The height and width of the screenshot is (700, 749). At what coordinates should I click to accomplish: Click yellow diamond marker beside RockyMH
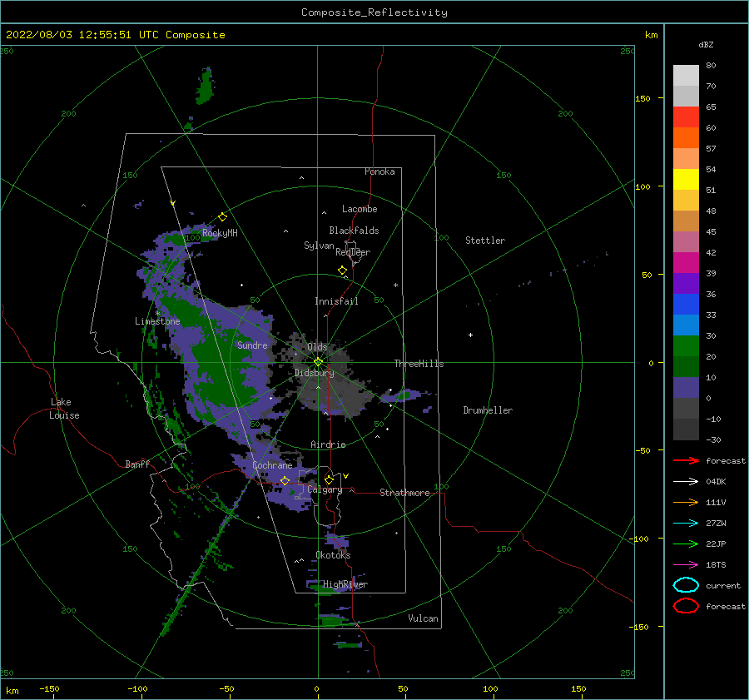pyautogui.click(x=222, y=217)
